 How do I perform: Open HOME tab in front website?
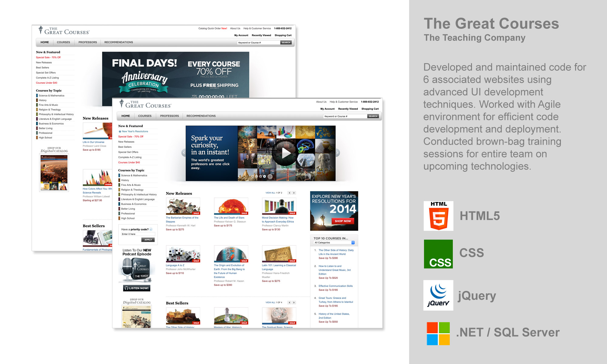click(x=126, y=116)
